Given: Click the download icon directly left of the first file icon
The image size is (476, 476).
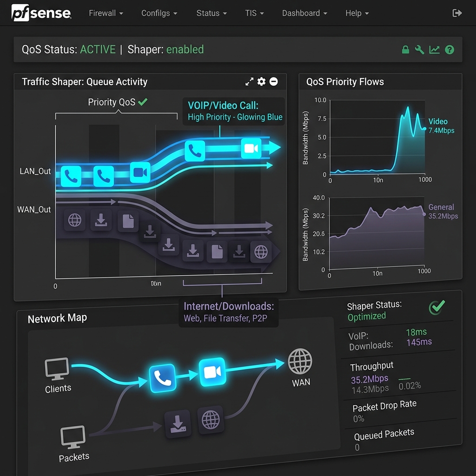Looking at the screenshot, I should click(x=101, y=220).
